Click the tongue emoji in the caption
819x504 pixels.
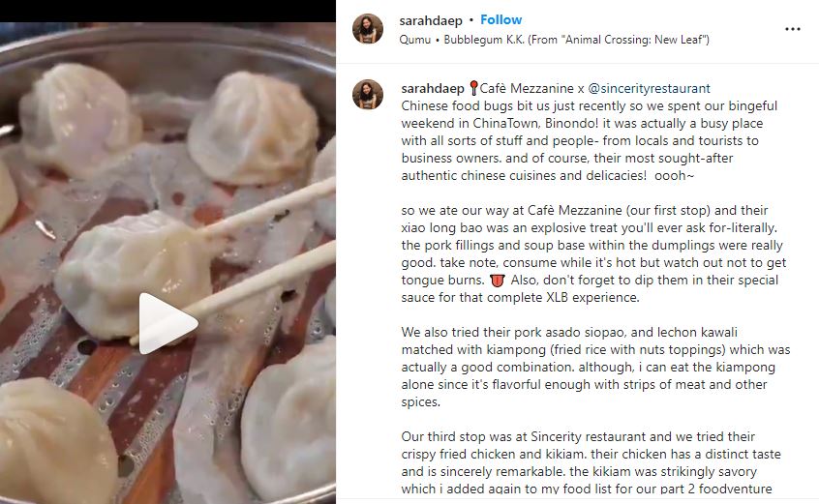point(498,281)
